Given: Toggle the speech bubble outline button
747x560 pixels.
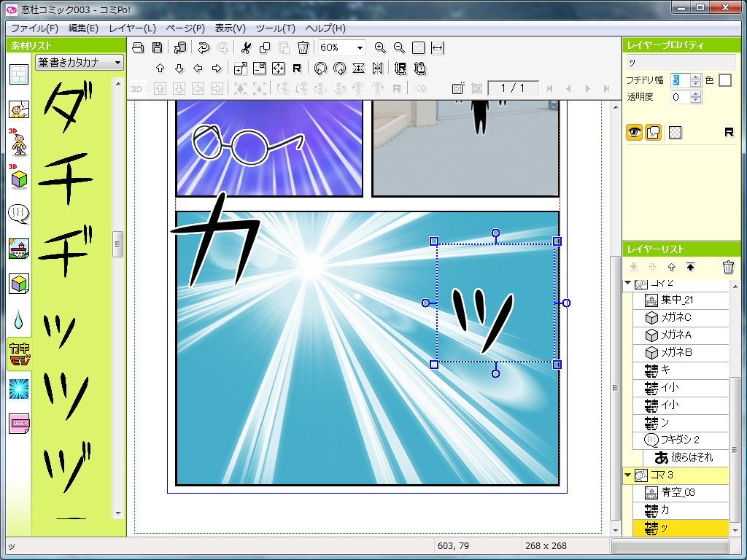Looking at the screenshot, I should tap(653, 133).
